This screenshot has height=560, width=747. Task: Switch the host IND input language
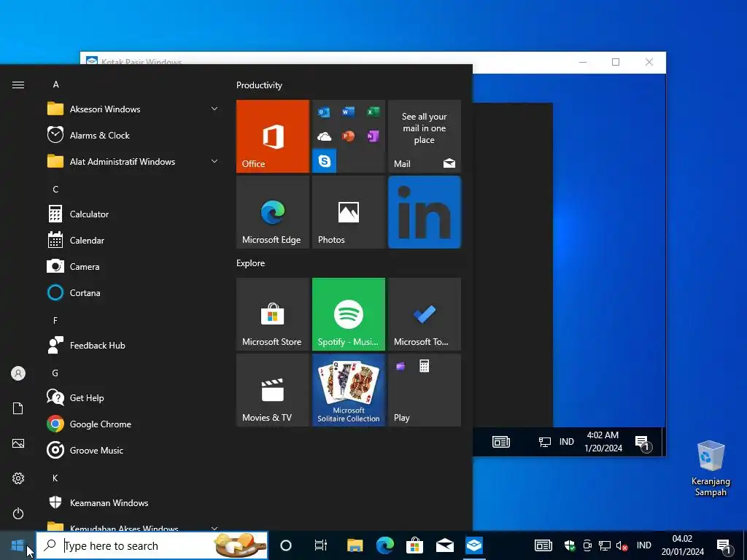644,545
